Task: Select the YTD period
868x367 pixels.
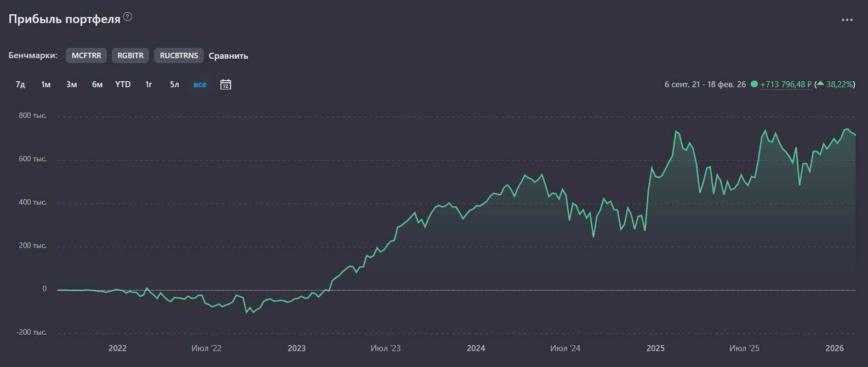Action: point(123,84)
